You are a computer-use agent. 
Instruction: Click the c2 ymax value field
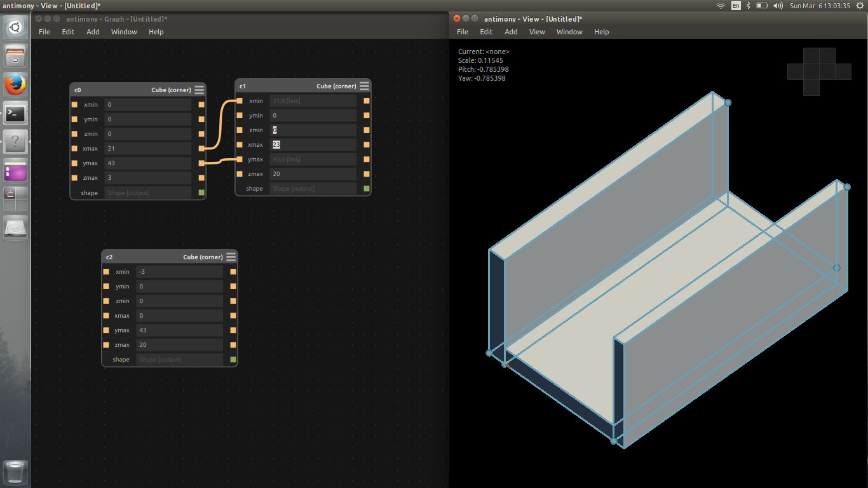click(180, 330)
